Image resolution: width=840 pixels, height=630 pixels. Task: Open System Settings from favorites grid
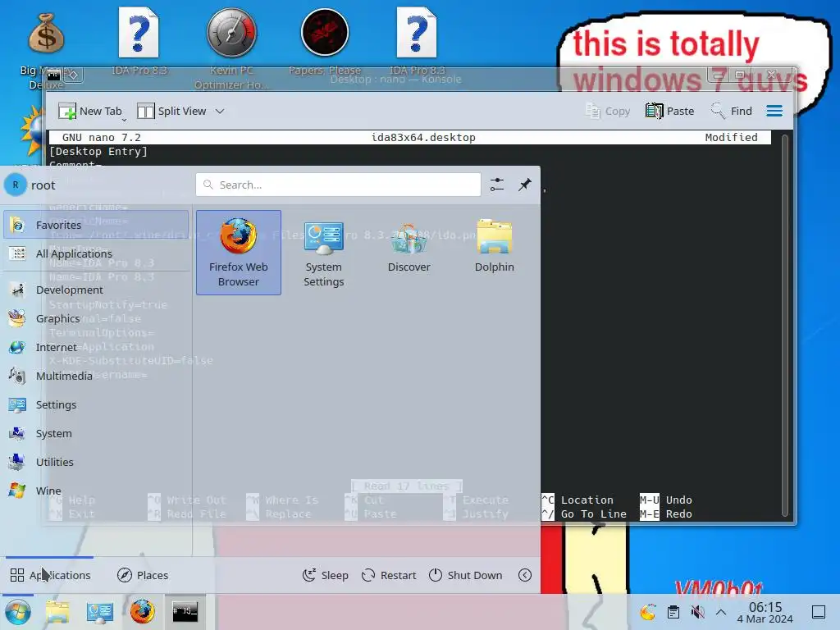(323, 253)
